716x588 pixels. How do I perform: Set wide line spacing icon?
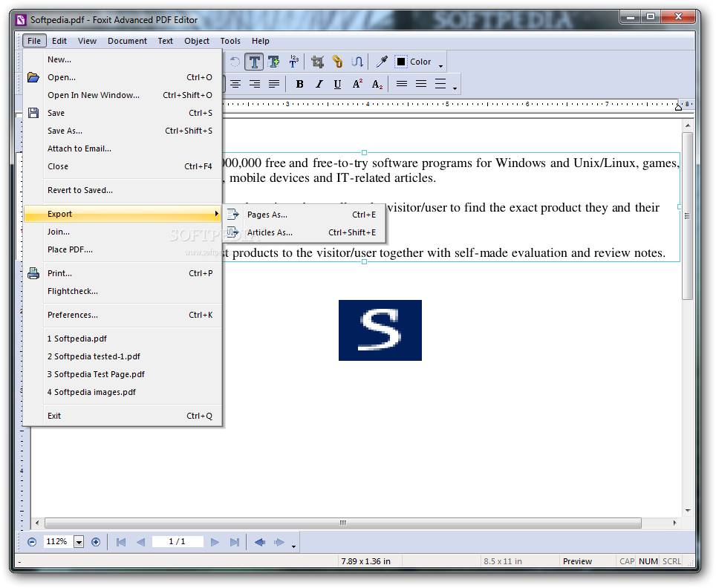440,84
